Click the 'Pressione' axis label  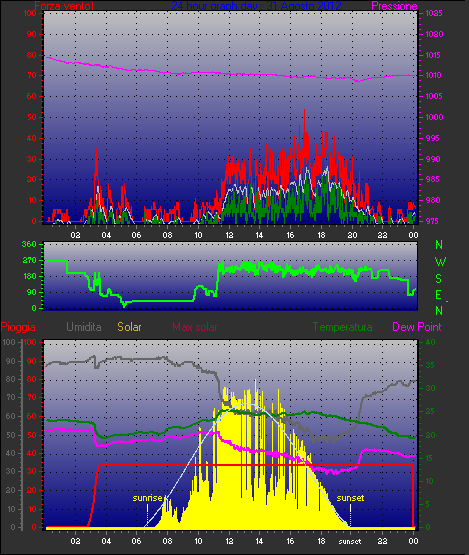(394, 6)
